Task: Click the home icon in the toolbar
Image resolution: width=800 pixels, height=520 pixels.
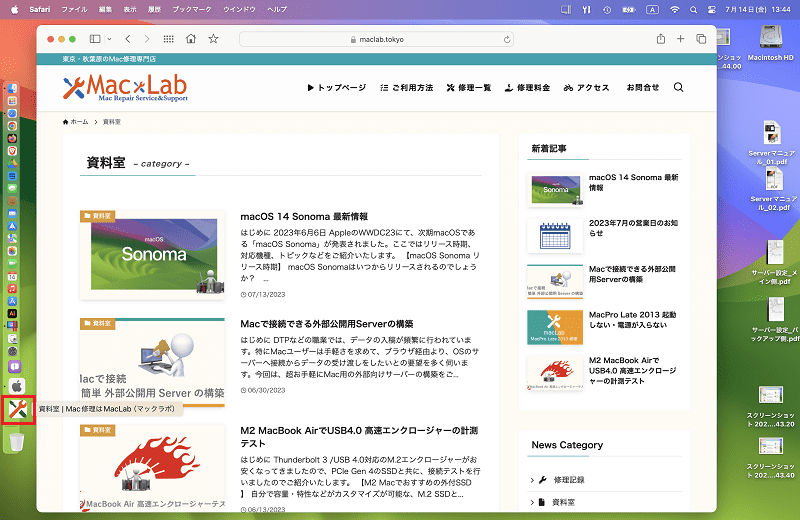Action: click(x=191, y=39)
